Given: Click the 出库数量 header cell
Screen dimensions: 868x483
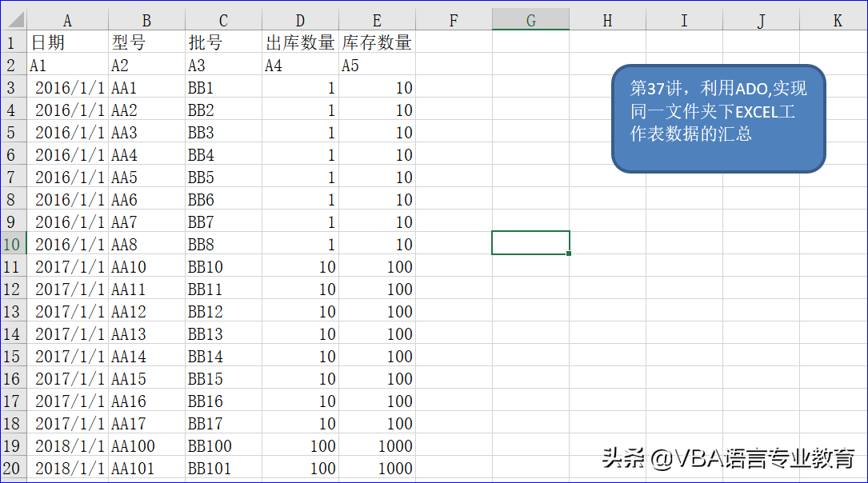Looking at the screenshot, I should click(300, 42).
